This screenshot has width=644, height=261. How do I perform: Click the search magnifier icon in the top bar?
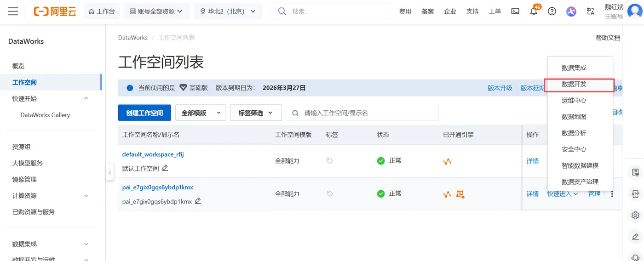coord(282,11)
